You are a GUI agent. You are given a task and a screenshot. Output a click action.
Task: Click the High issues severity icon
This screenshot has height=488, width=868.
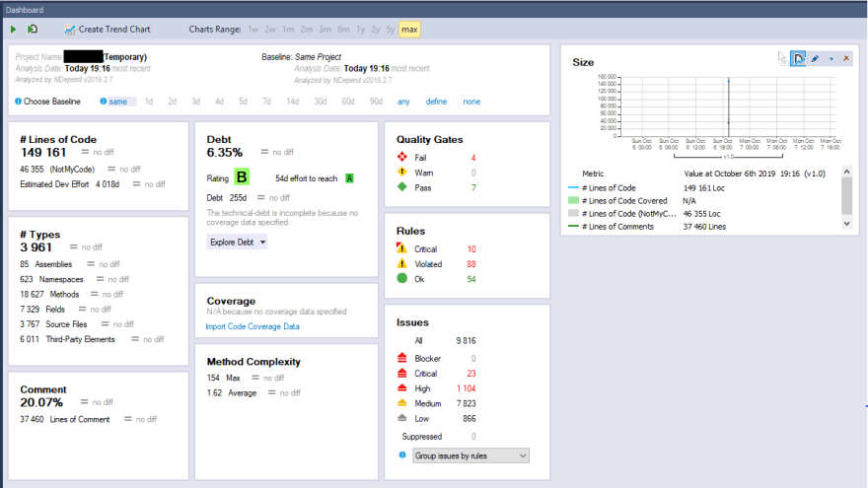tap(402, 387)
